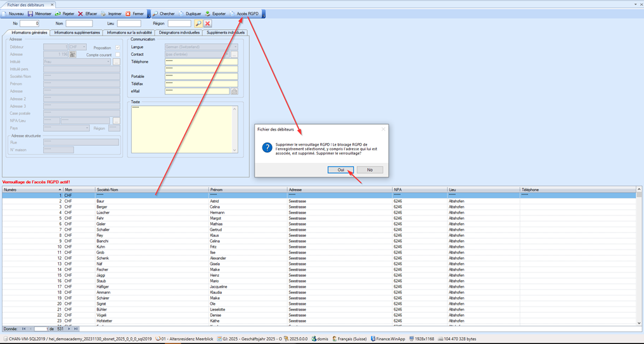Switch to Informations supplémentaires tab
Viewport: 644px width, 344px height.
[77, 32]
